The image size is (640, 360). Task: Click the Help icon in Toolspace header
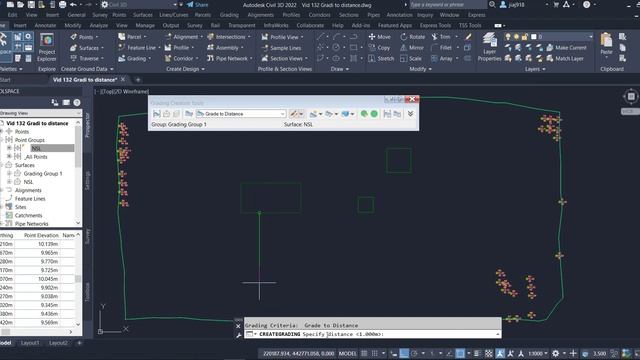pyautogui.click(x=77, y=102)
